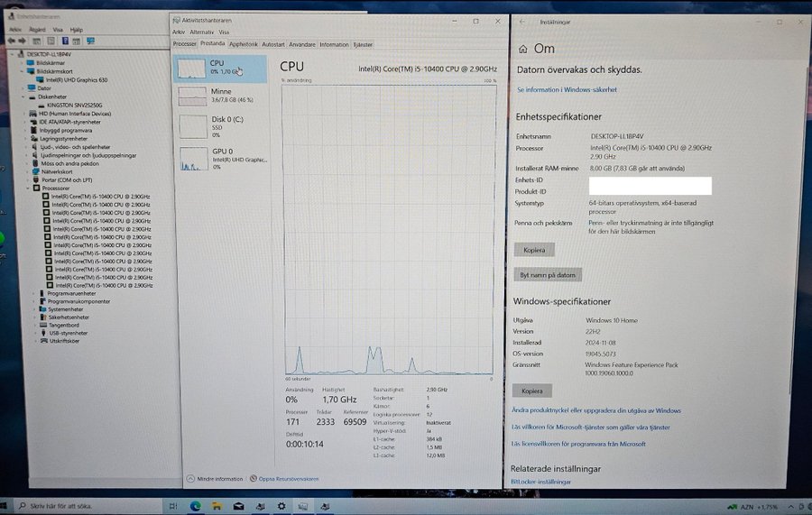Click the Home icon in Settings
The image size is (812, 515).
coord(523,49)
